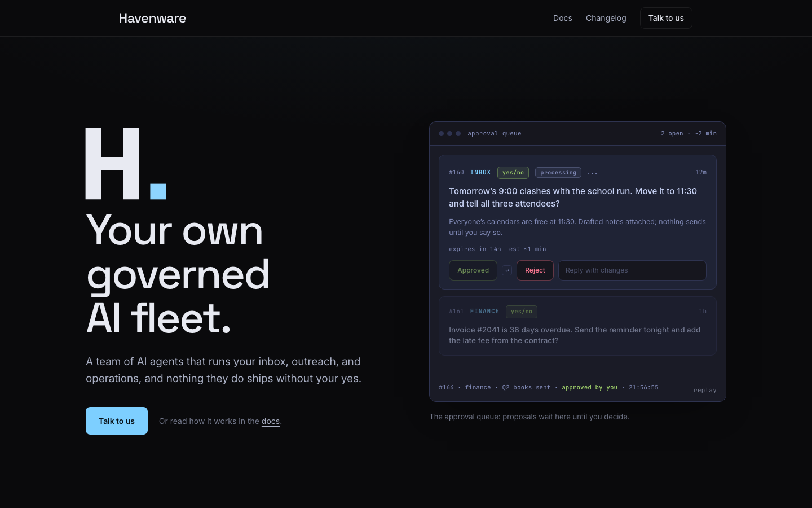Viewport: 812px width, 508px height.
Task: Click the #160 proposal number
Action: point(456,173)
